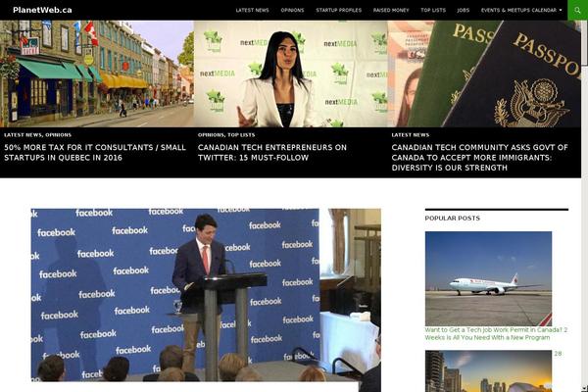Open the search icon in header

[x=577, y=10]
